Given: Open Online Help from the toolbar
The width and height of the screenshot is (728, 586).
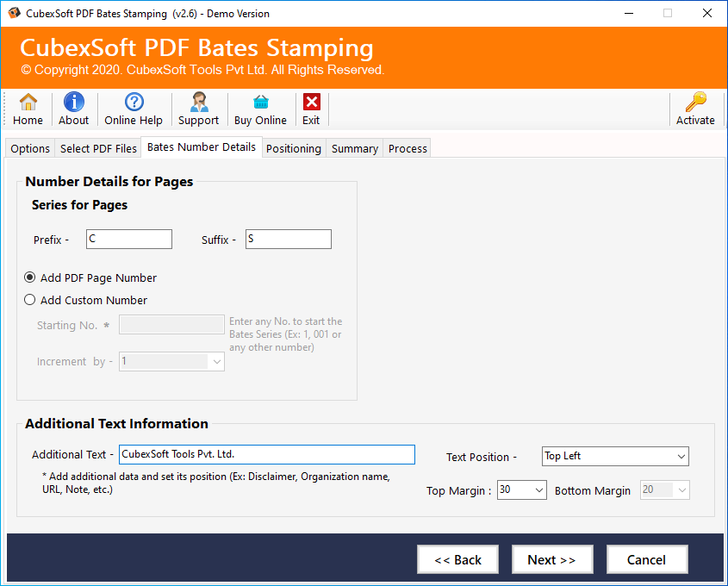Looking at the screenshot, I should tap(134, 103).
